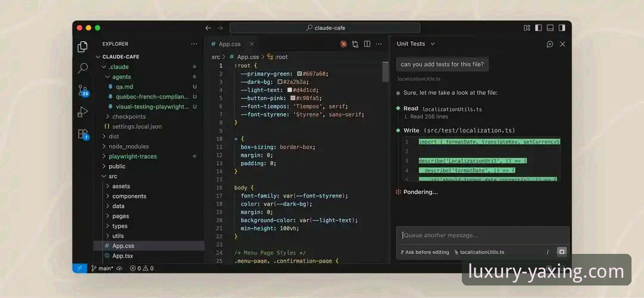
Task: Open the Extensions view
Action: (83, 134)
